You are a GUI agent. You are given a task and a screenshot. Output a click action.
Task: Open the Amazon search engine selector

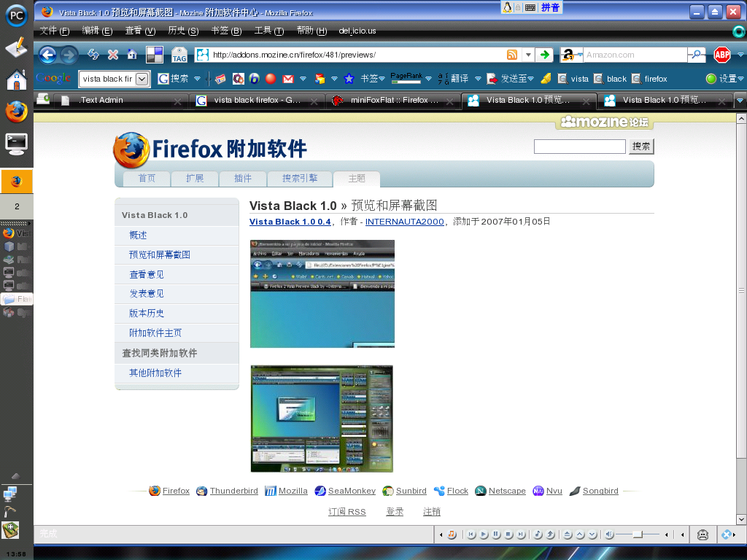click(571, 55)
